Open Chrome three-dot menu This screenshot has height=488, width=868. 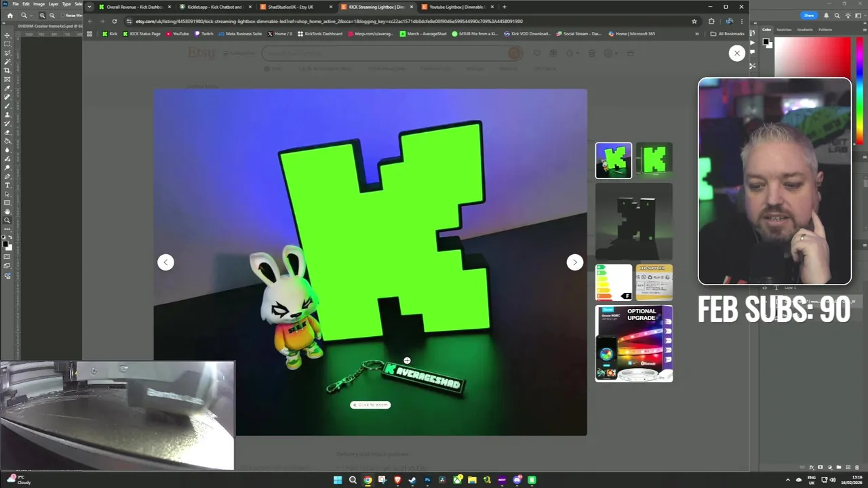[x=741, y=21]
